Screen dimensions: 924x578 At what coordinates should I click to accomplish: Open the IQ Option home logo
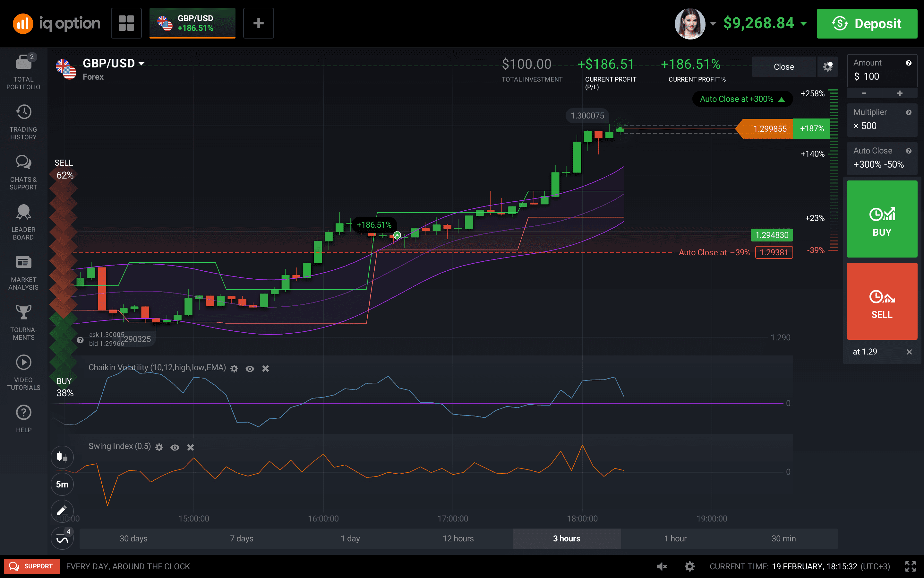pyautogui.click(x=56, y=23)
